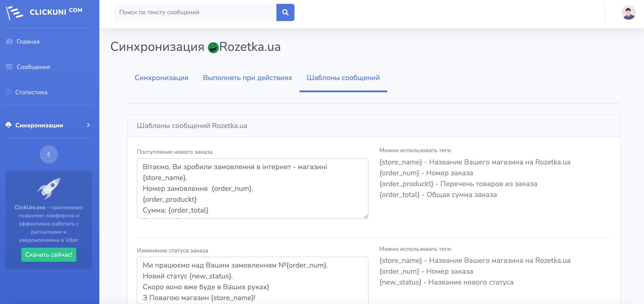Image resolution: width=644 pixels, height=304 pixels.
Task: Switch to the Синхронизация tab
Action: pos(161,78)
